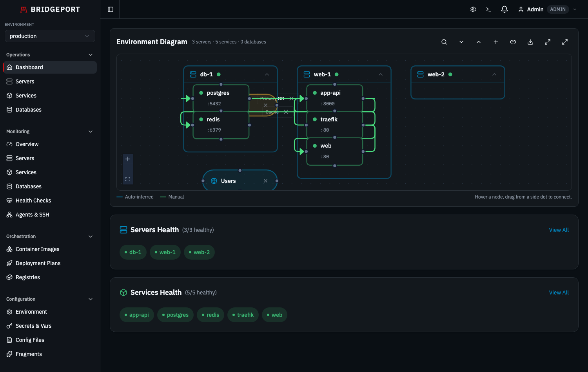Viewport: 588px width, 372px height.
Task: Collapse the db-1 server card
Action: tap(267, 74)
